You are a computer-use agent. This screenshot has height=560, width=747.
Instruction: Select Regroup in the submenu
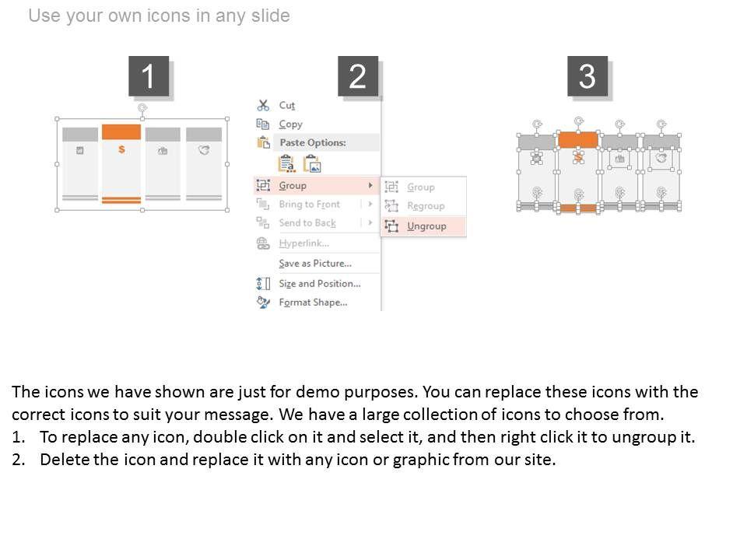[x=426, y=206]
